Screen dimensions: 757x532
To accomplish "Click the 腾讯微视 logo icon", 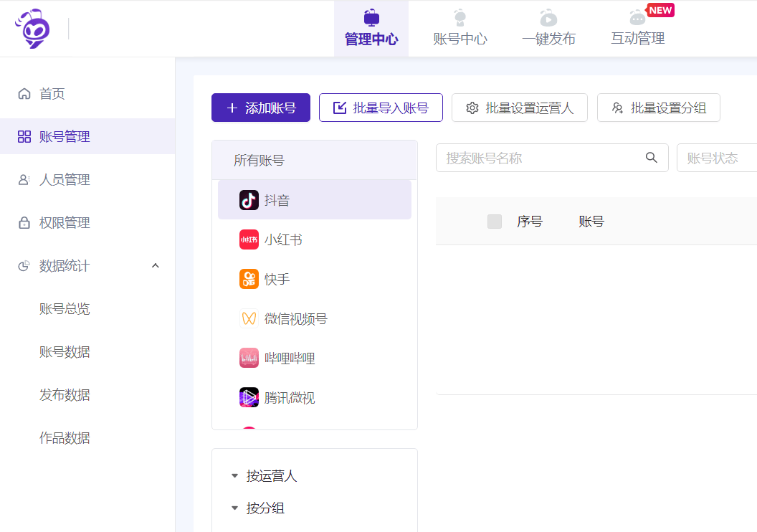I will point(249,398).
